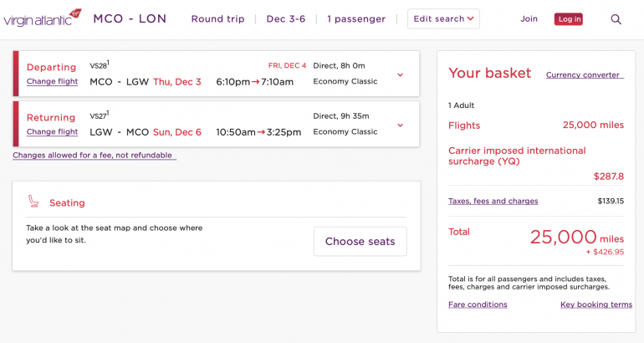Image resolution: width=644 pixels, height=343 pixels.
Task: Change flight for the Departing leg
Action: [x=52, y=81]
